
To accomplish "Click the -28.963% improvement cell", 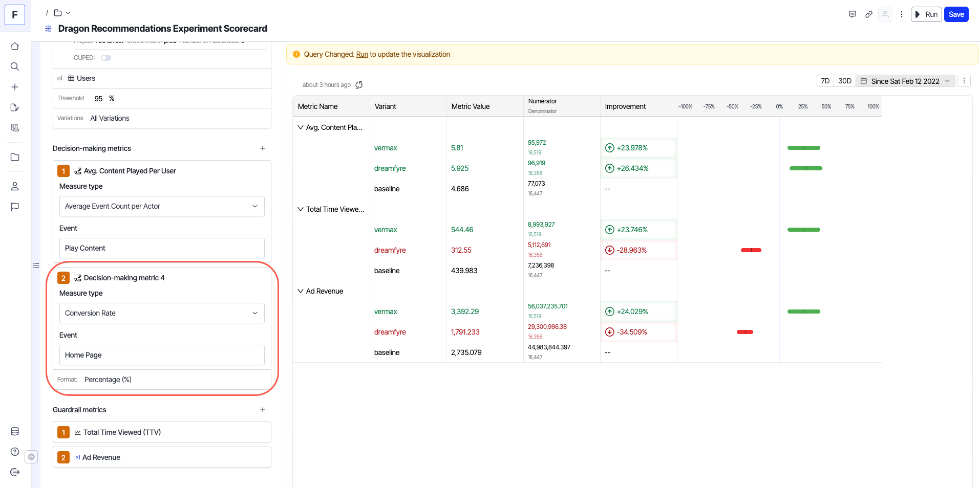I will point(638,250).
